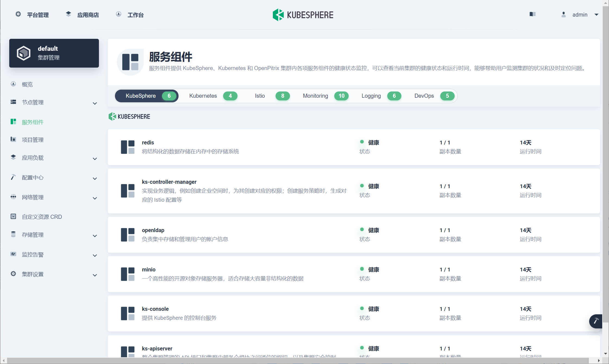
Task: Click the documentation book icon in header
Action: (532, 14)
